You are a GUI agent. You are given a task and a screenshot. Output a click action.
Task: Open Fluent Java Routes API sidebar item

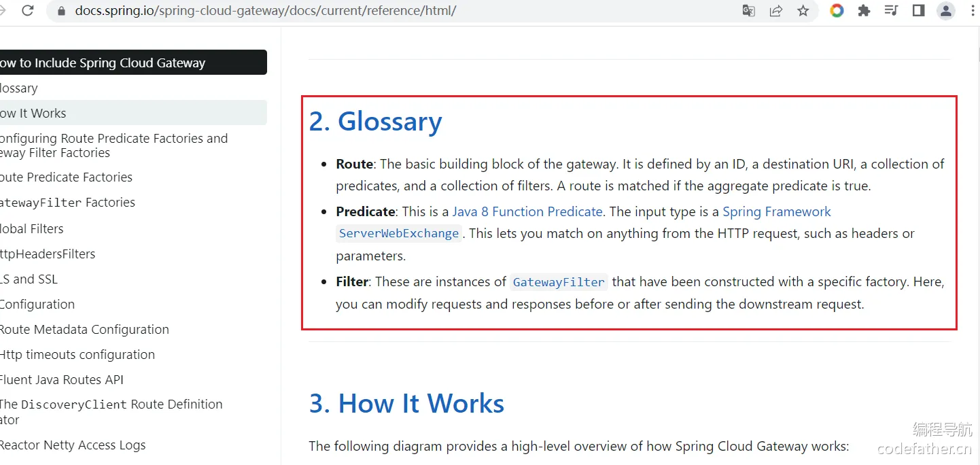click(62, 380)
